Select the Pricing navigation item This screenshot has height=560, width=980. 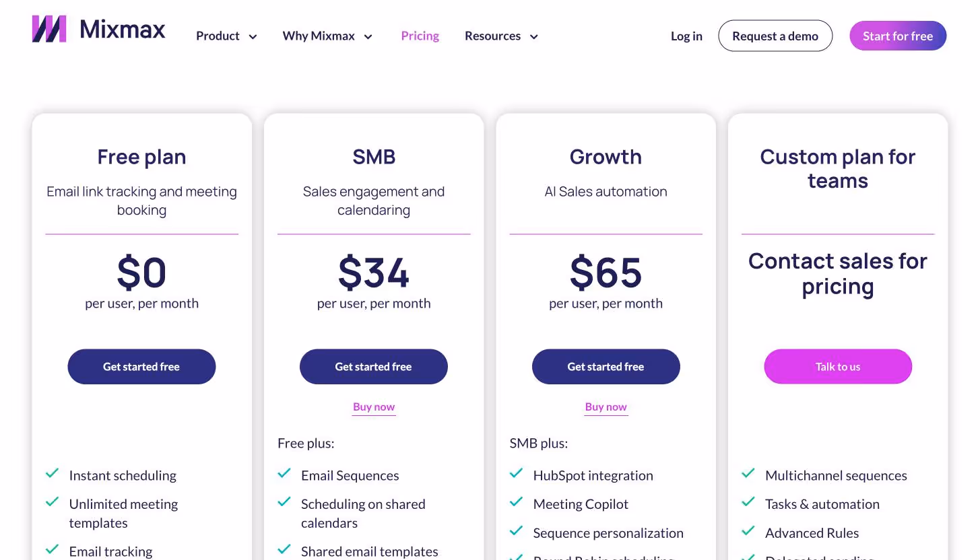click(x=420, y=36)
